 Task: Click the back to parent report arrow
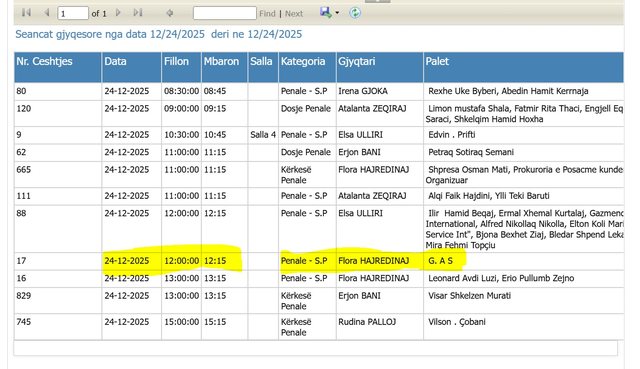[170, 13]
